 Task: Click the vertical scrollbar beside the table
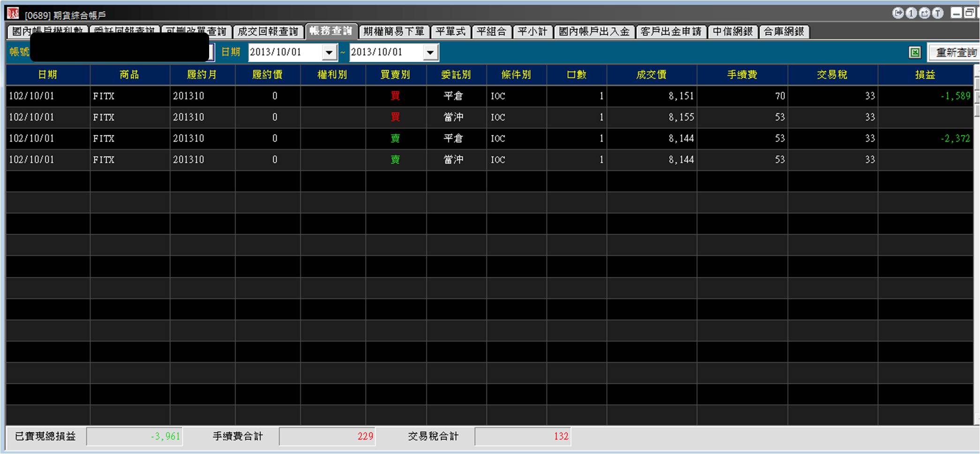pos(977,244)
